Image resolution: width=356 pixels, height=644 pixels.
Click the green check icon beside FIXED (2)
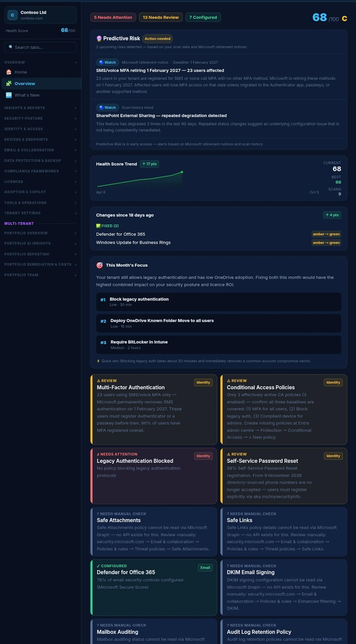(98, 226)
